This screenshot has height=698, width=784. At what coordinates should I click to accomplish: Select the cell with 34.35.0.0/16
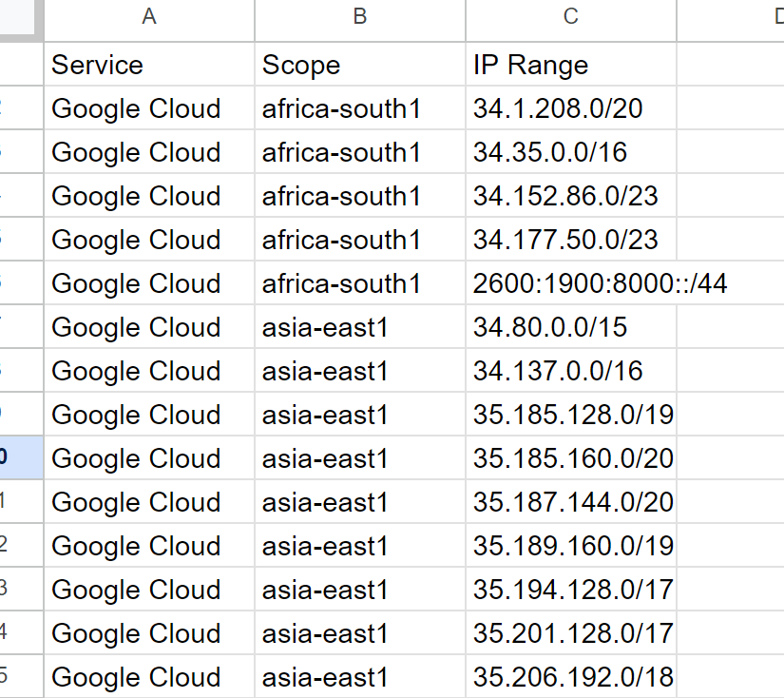coord(568,152)
